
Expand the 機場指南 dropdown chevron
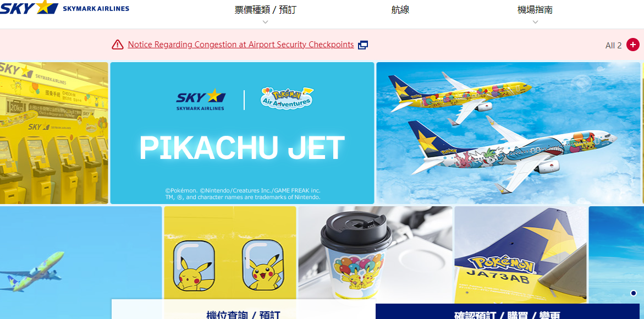click(x=535, y=22)
